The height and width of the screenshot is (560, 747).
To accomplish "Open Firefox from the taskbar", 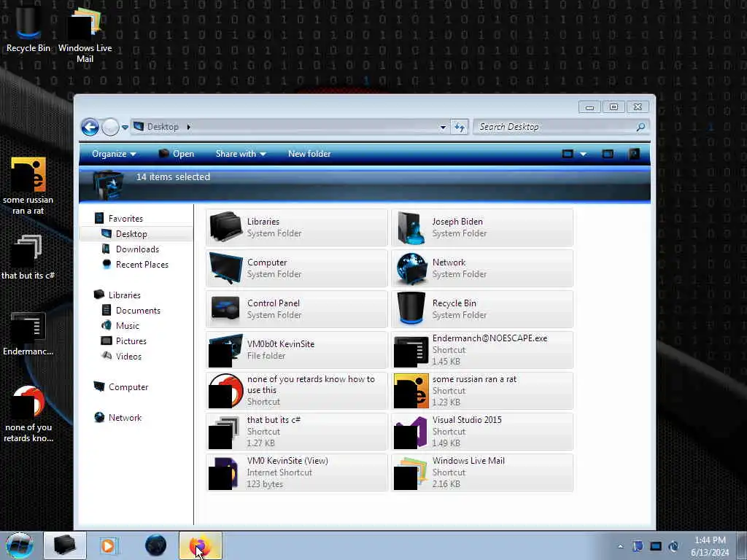I will coord(200,545).
